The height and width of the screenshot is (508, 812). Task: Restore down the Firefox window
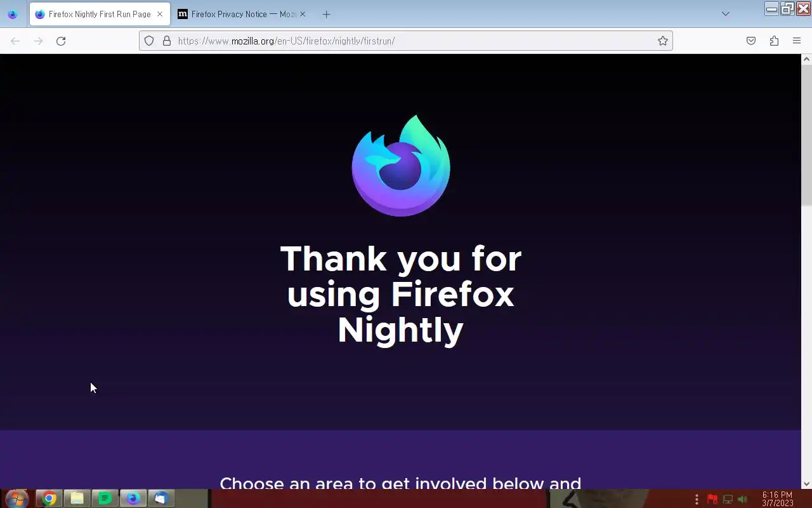coord(787,8)
